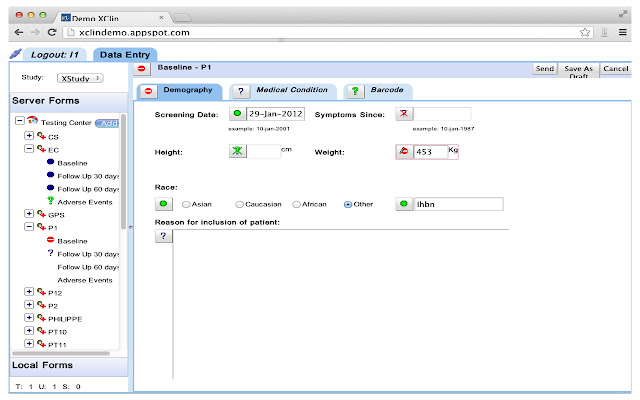The width and height of the screenshot is (640, 400).
Task: Collapse the EC patient node
Action: 29,149
